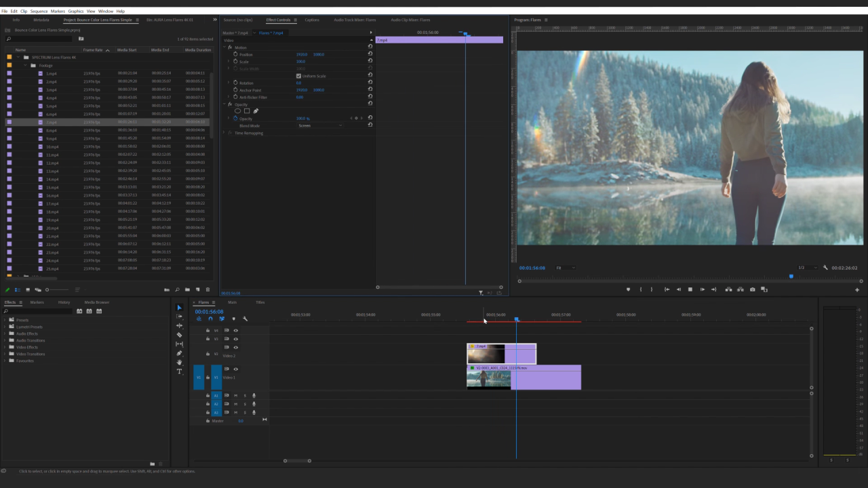The image size is (868, 488).
Task: Click the Pen tool in timeline toolbar
Action: pyautogui.click(x=179, y=352)
